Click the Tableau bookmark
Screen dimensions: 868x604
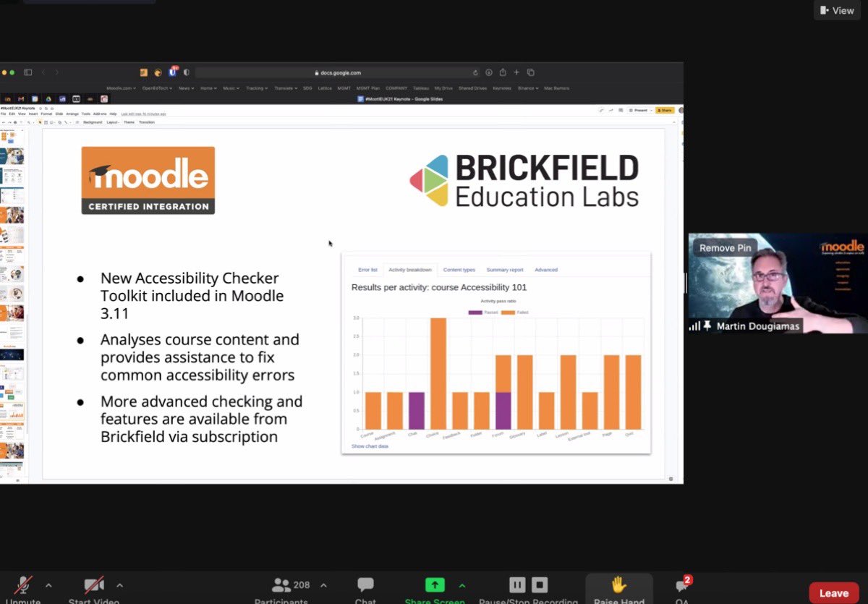pyautogui.click(x=421, y=88)
